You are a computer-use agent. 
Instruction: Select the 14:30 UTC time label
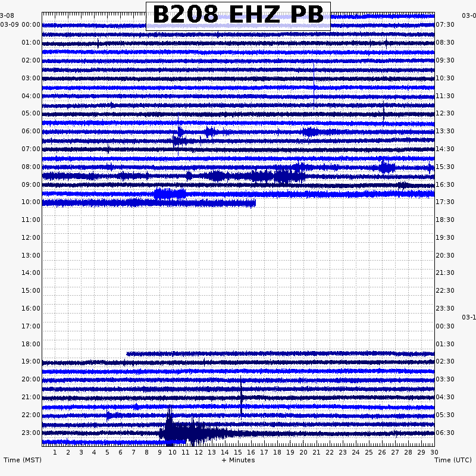[445, 149]
